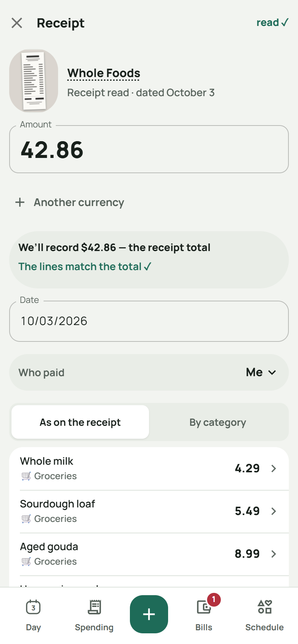Viewport: 298px width, 644px height.
Task: Tap the green plus add button
Action: [149, 614]
